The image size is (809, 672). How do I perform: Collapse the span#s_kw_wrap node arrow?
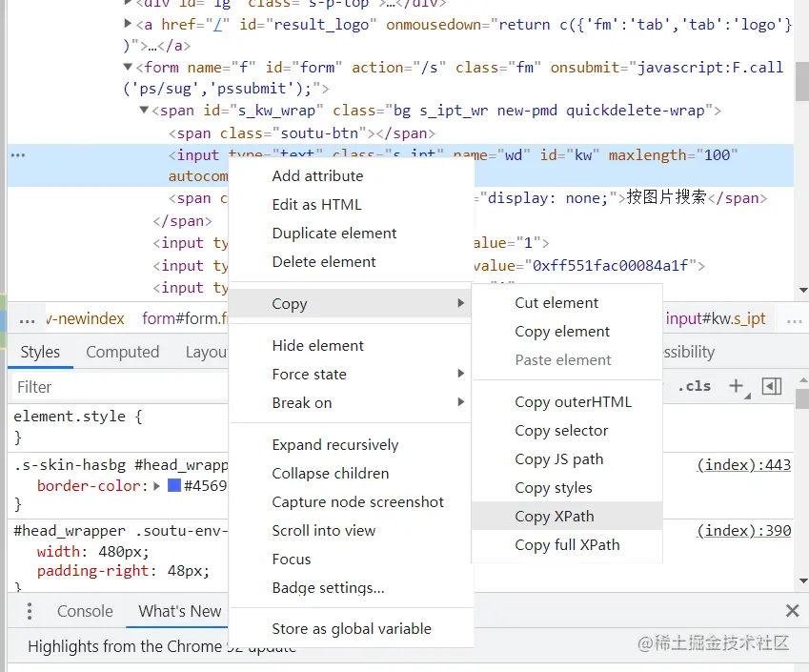144,110
